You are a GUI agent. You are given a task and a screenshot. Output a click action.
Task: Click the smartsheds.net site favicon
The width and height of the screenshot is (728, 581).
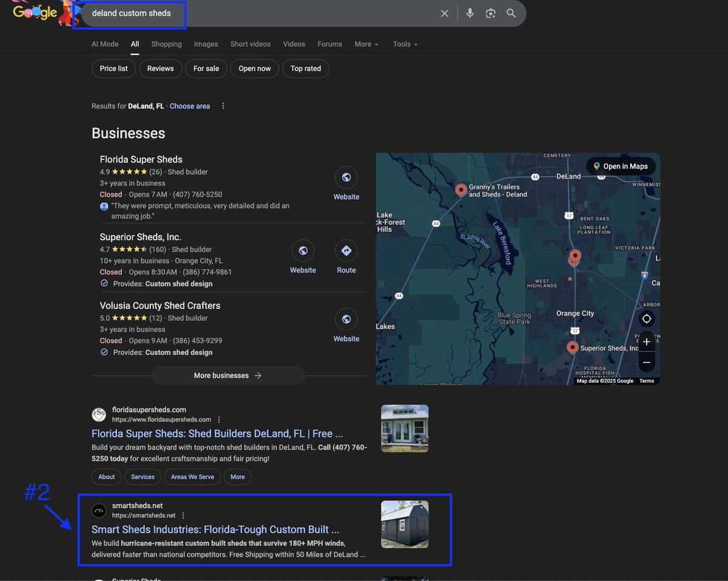99,511
